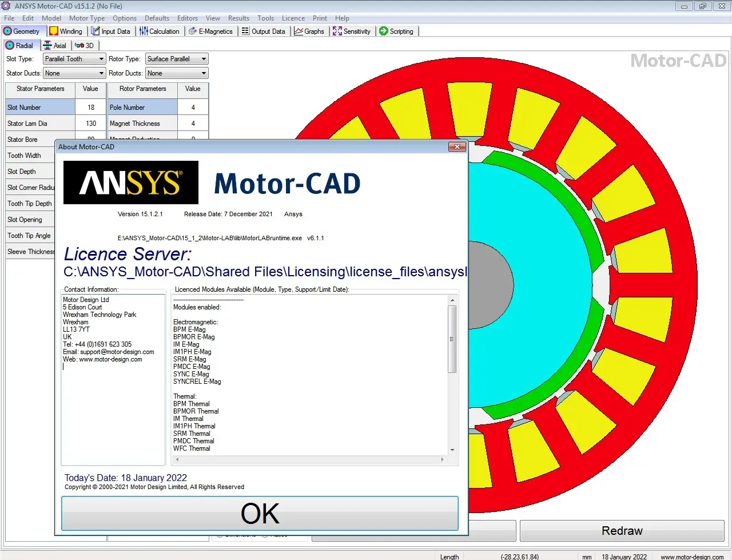This screenshot has height=560, width=732.
Task: Click the Redraw button
Action: tap(622, 531)
